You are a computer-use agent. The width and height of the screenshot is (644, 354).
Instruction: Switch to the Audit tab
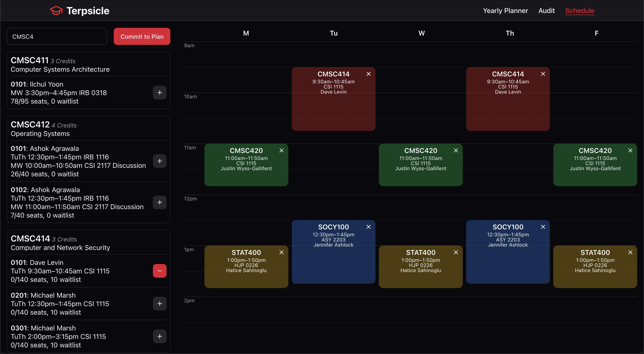pyautogui.click(x=546, y=11)
